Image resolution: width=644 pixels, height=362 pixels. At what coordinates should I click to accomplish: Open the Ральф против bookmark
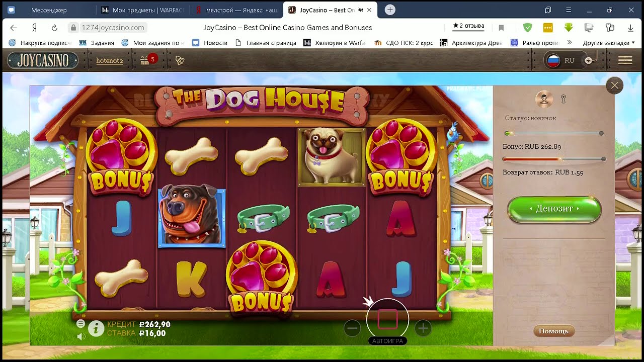point(535,43)
